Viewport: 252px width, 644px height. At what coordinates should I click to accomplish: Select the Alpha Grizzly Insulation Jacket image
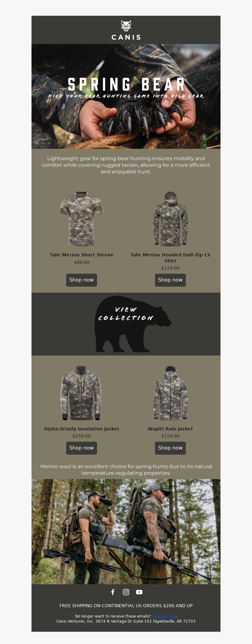coord(82,393)
